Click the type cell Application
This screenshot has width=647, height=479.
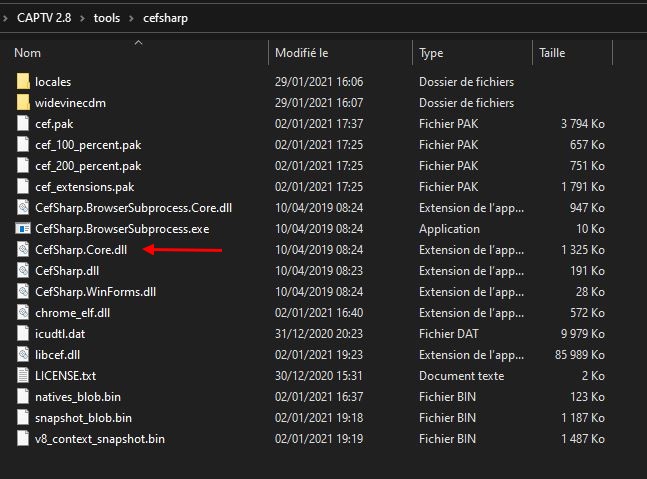point(449,229)
